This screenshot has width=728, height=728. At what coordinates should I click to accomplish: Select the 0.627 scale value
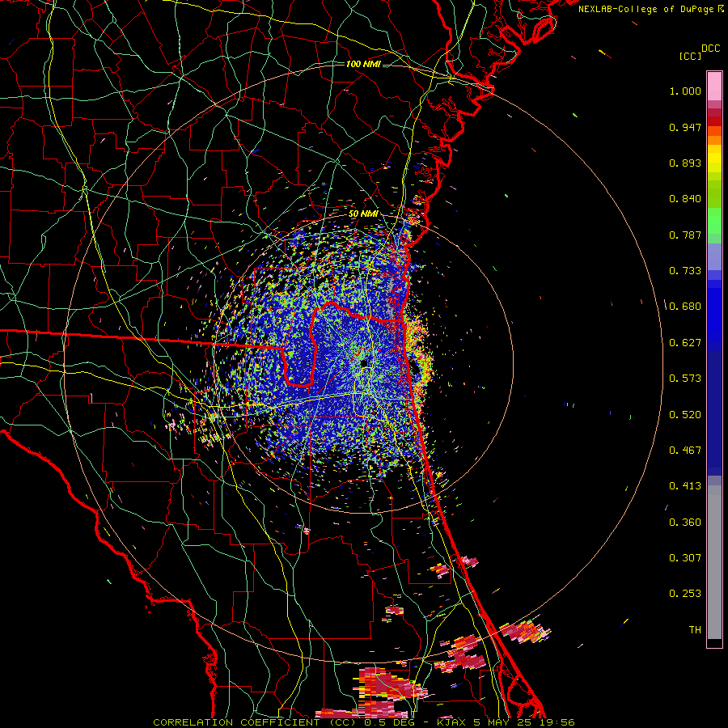[x=685, y=343]
